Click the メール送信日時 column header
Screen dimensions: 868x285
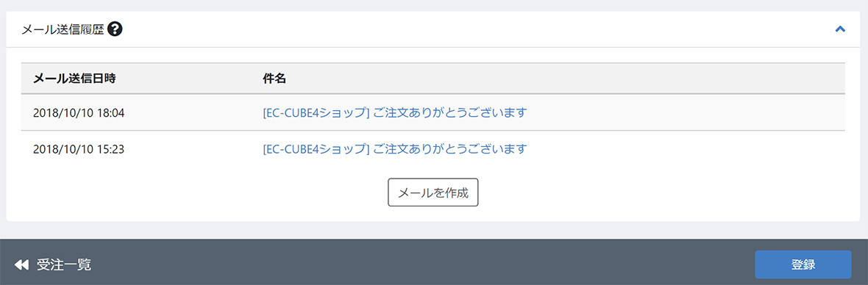(x=74, y=79)
